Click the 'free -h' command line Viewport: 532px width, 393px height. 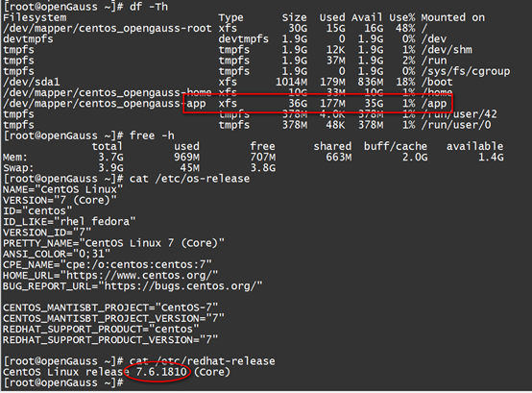coord(152,135)
